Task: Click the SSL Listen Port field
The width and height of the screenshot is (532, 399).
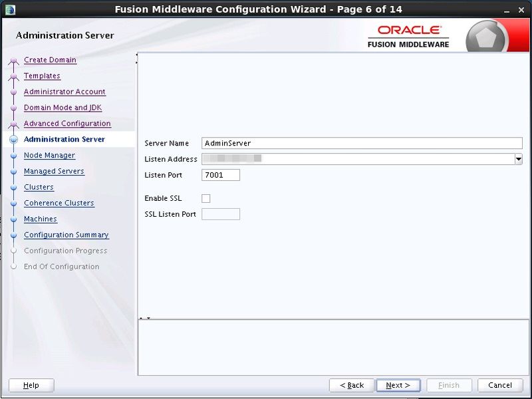Action: coord(221,214)
